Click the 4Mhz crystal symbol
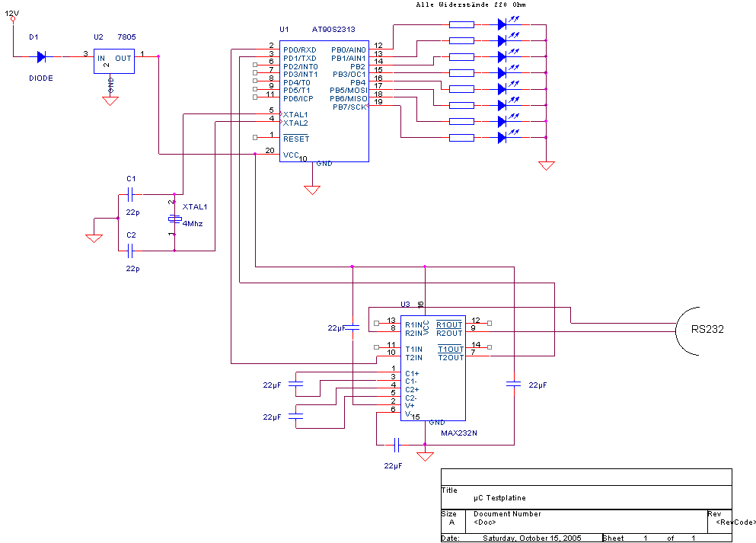This screenshot has width=756, height=543. point(174,219)
